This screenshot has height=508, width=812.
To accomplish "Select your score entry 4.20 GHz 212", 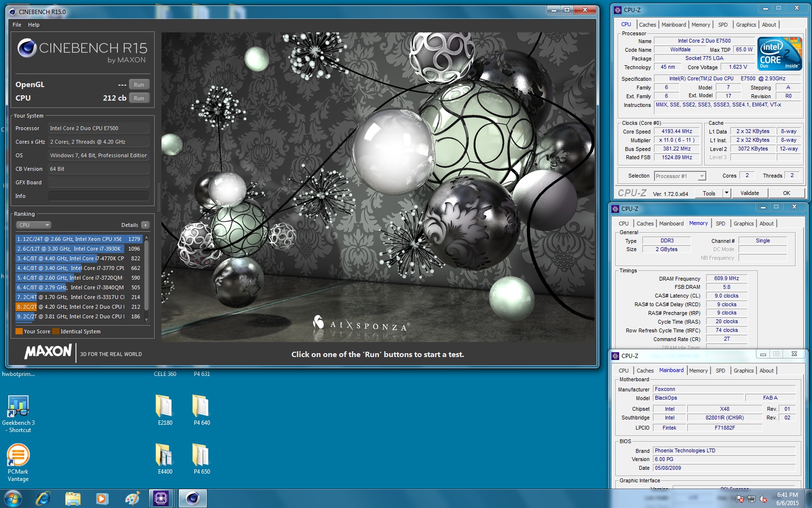I will (x=78, y=307).
